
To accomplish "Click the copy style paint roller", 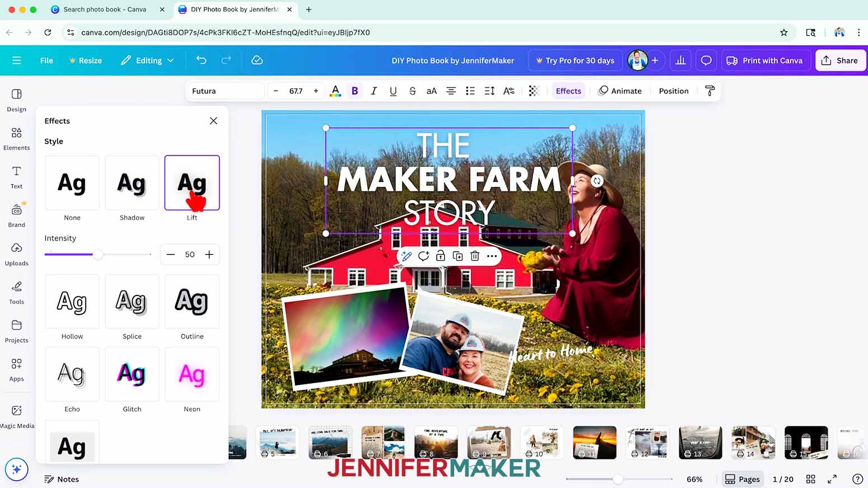I will [710, 91].
